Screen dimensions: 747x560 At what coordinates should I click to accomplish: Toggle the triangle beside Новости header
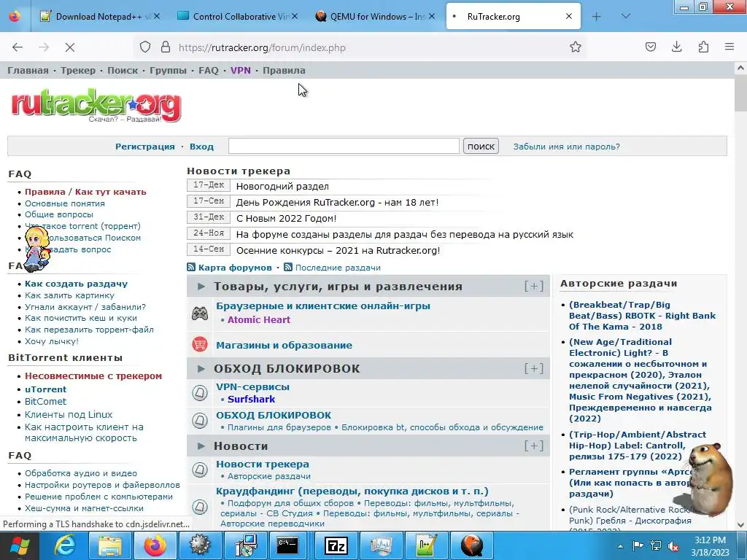[x=201, y=446]
